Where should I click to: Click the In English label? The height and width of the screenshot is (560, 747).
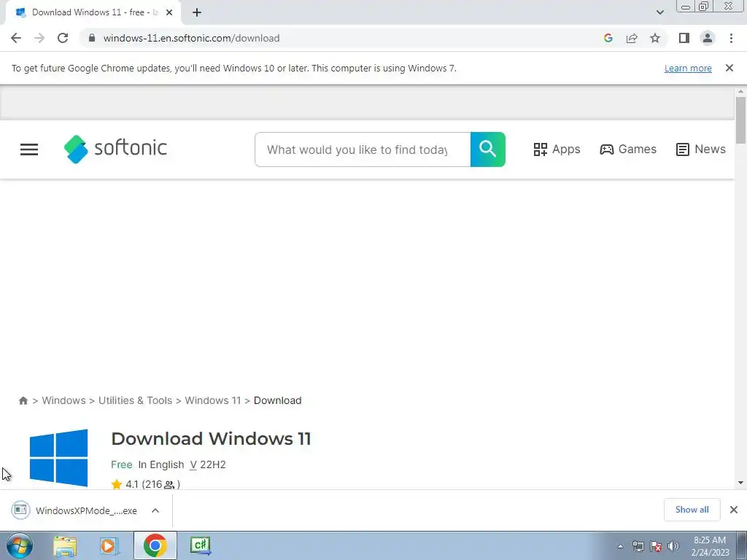point(161,464)
